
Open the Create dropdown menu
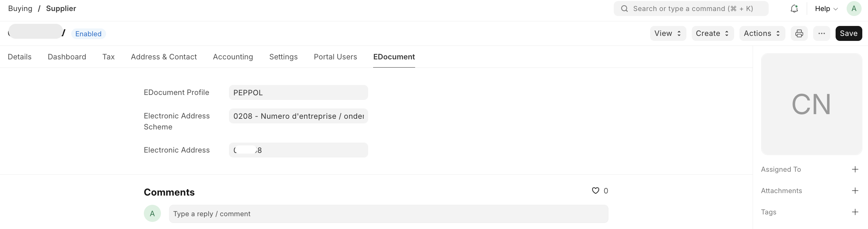(x=712, y=33)
